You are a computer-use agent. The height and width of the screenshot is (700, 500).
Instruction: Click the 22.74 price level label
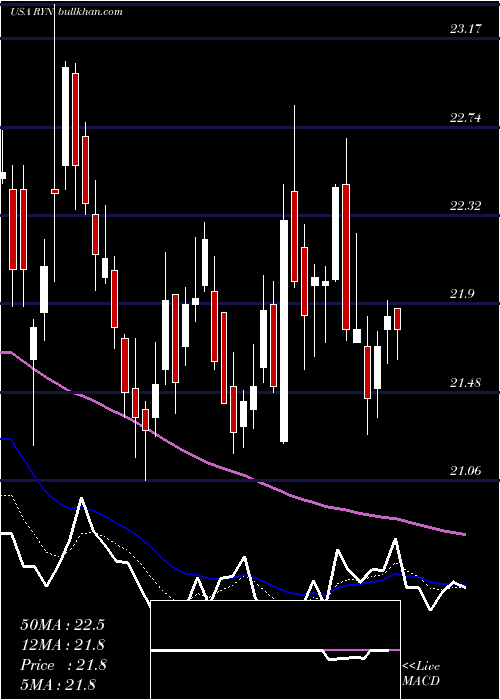point(466,118)
